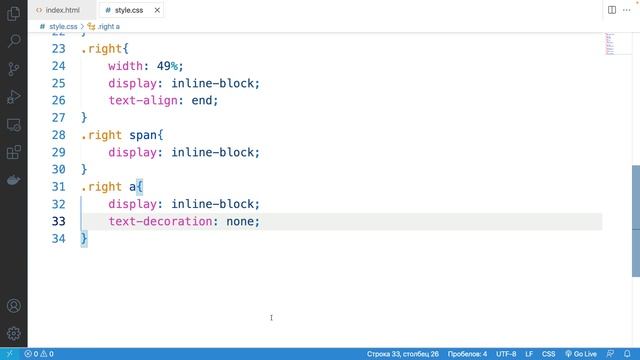640x360 pixels.
Task: Click line number 28 in gutter
Action: (x=58, y=135)
